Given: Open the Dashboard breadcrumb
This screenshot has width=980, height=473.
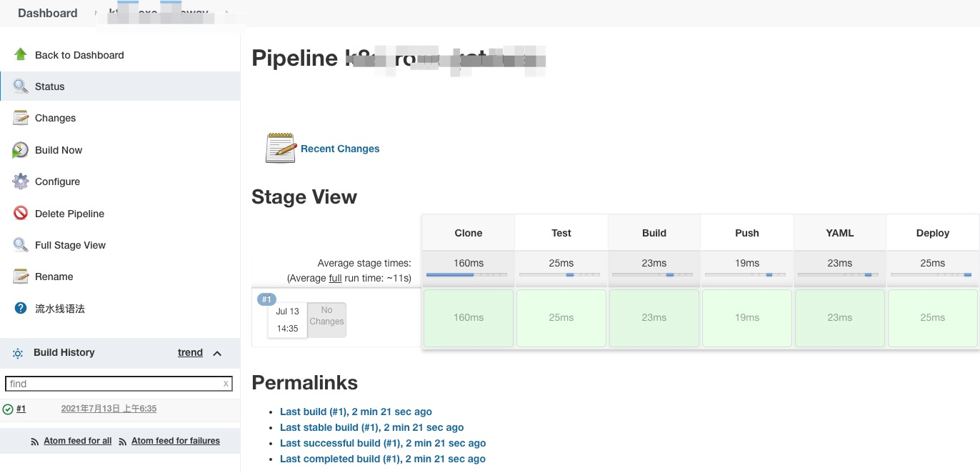Looking at the screenshot, I should click(48, 13).
